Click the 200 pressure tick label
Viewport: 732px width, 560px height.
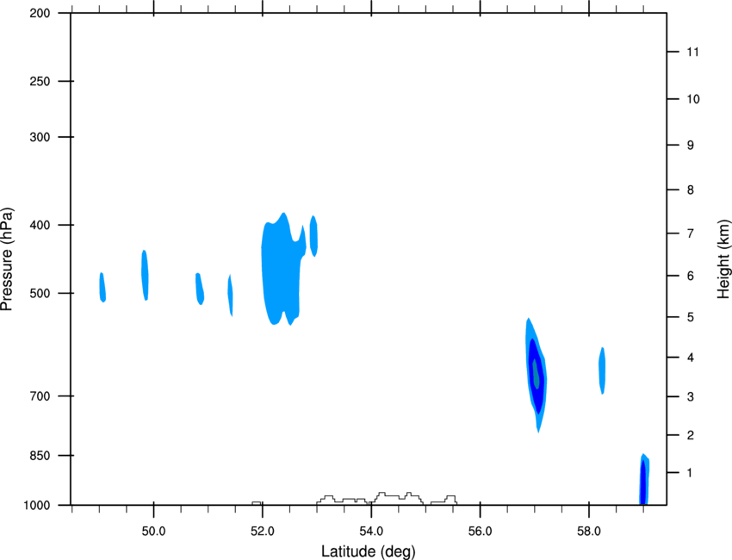point(40,13)
